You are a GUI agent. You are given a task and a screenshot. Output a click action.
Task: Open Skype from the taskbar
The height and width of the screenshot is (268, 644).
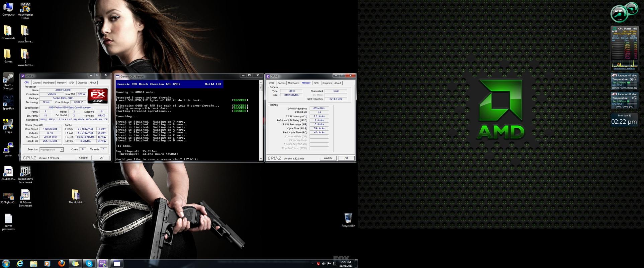[89, 264]
